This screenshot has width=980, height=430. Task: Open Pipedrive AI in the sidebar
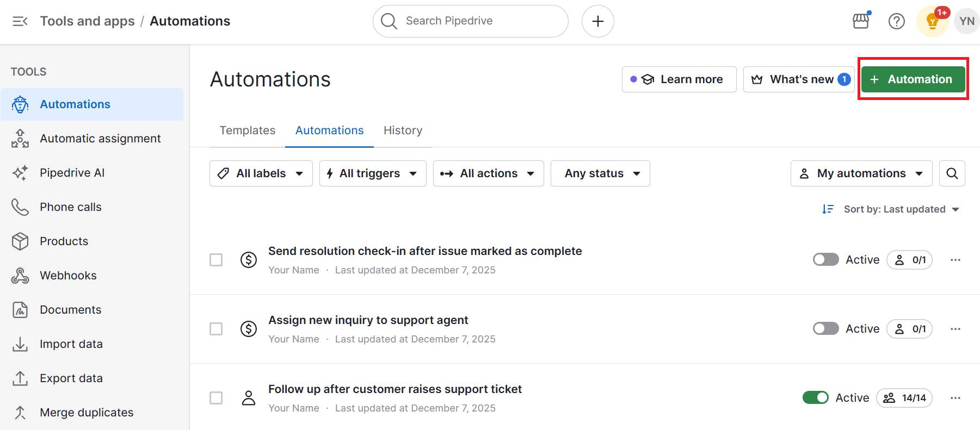[x=92, y=173]
